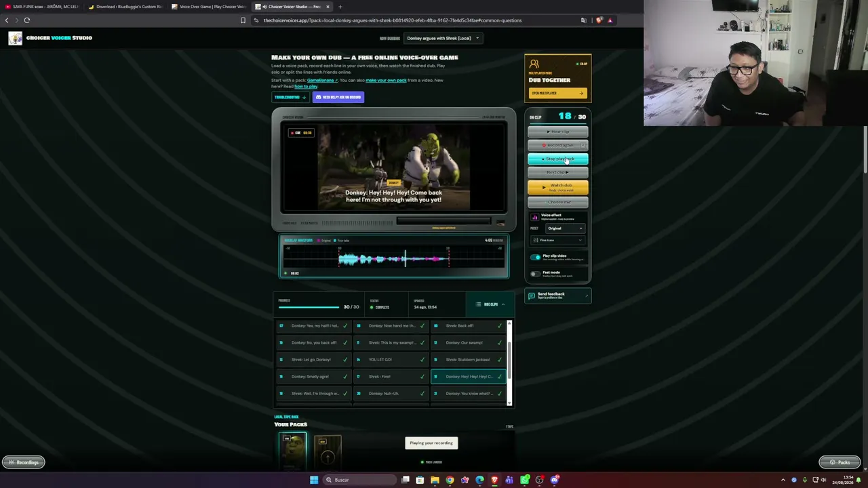
Task: Click the Record again button
Action: click(x=558, y=145)
